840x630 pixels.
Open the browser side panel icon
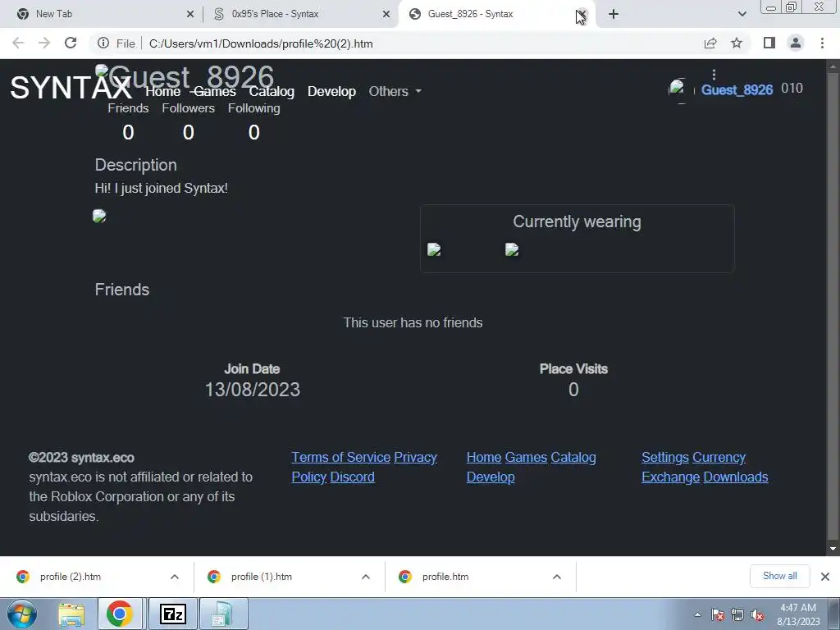(769, 43)
